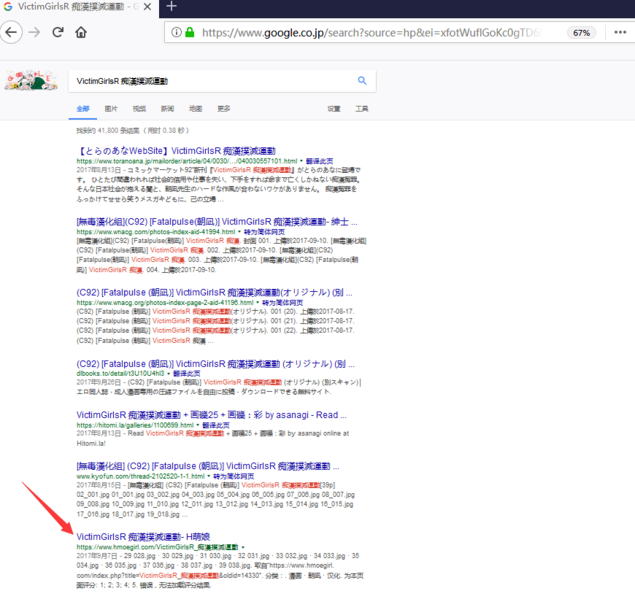Click the green padlock in the address bar
Image resolution: width=635 pixels, height=599 pixels.
[x=190, y=32]
